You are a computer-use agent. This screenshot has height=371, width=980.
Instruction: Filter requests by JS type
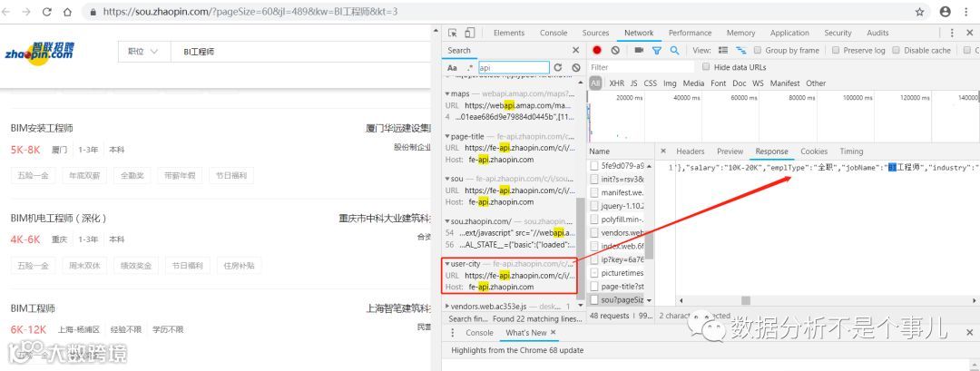point(633,83)
